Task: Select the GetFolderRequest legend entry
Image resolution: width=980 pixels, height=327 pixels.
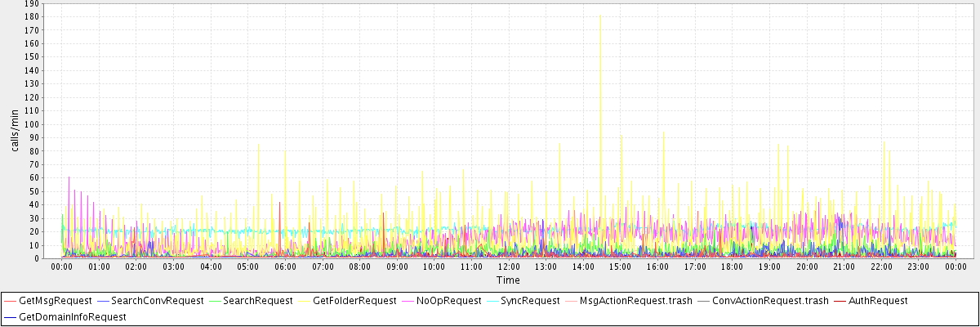Action: pos(354,301)
